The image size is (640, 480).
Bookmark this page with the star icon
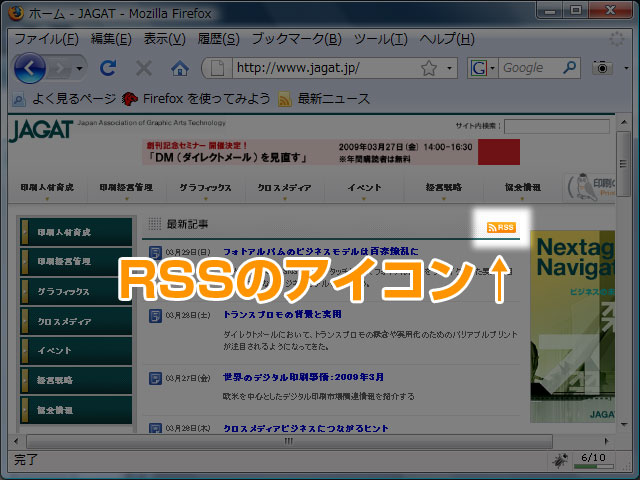pos(429,68)
